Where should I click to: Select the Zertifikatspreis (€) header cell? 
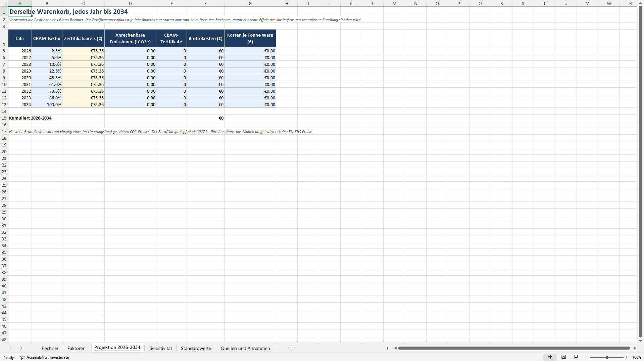(x=83, y=38)
